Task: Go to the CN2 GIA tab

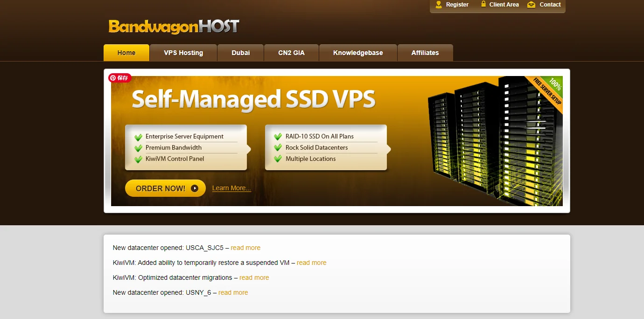Action: 291,53
